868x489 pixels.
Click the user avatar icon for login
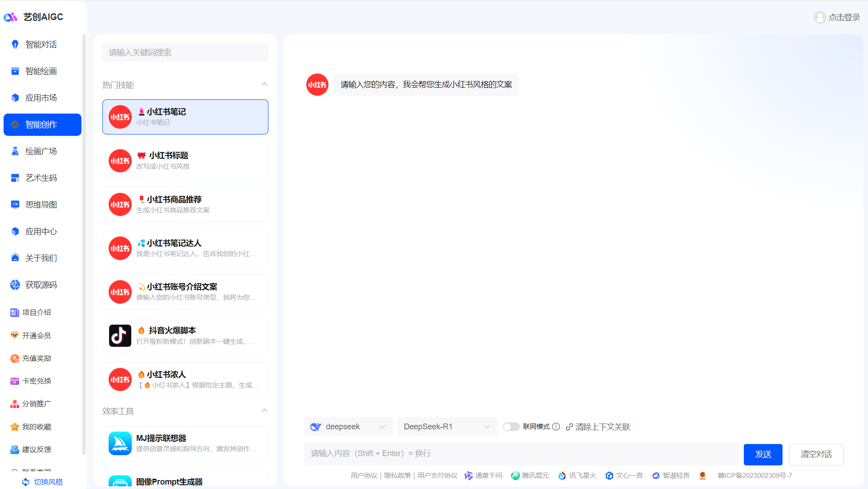(x=819, y=17)
